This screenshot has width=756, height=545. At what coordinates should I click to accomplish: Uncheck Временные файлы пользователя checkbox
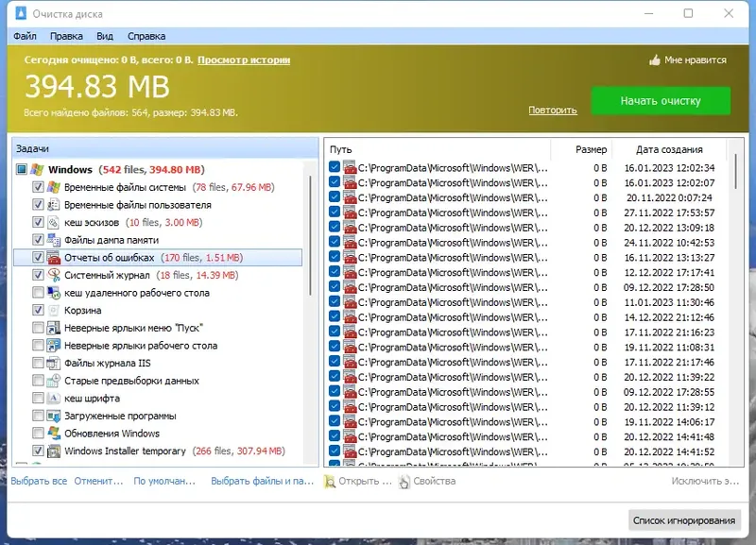tap(38, 205)
